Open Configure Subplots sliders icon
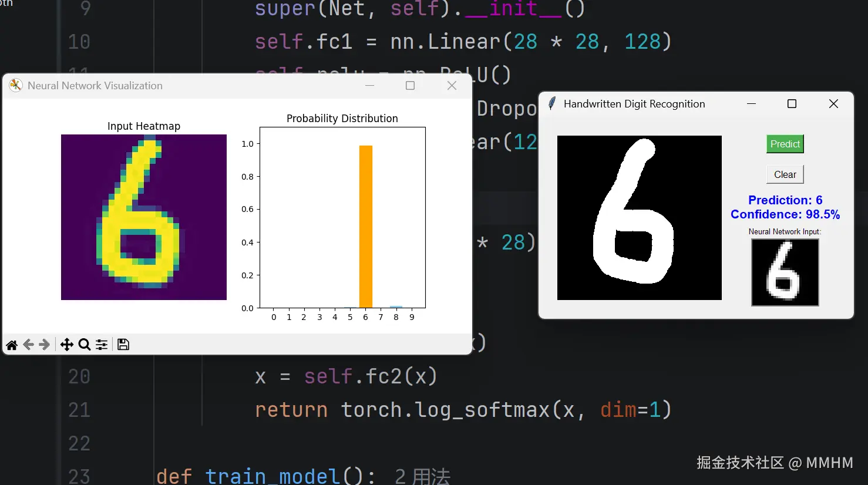 click(x=102, y=345)
